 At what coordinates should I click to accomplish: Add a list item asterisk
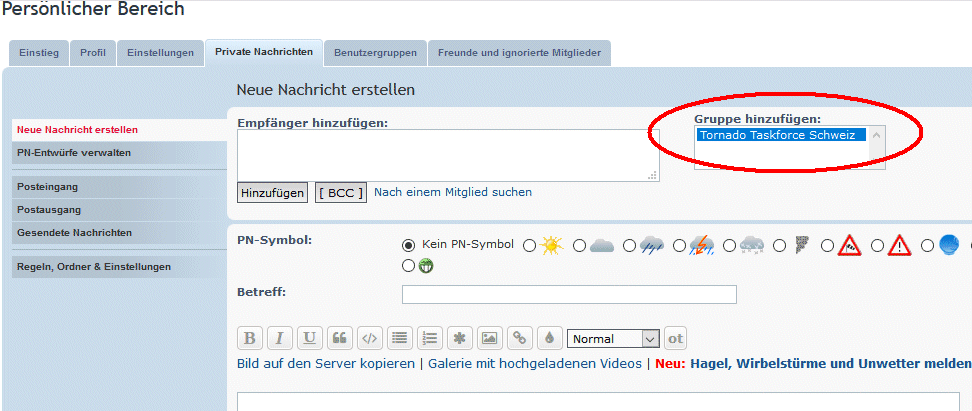(x=460, y=338)
